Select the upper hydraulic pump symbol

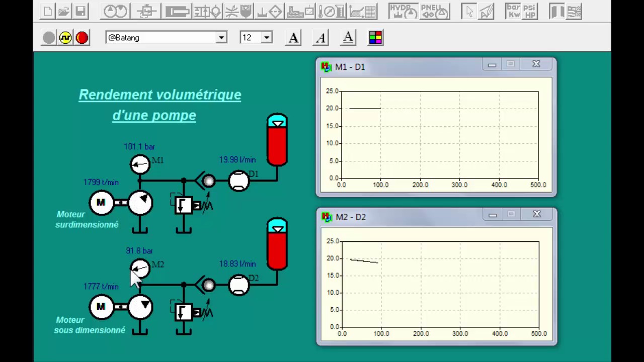point(140,203)
